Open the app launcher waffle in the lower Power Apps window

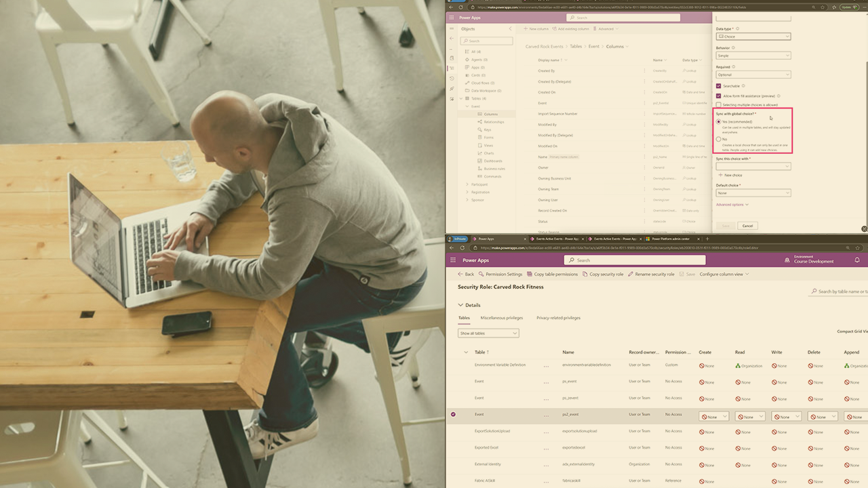453,260
